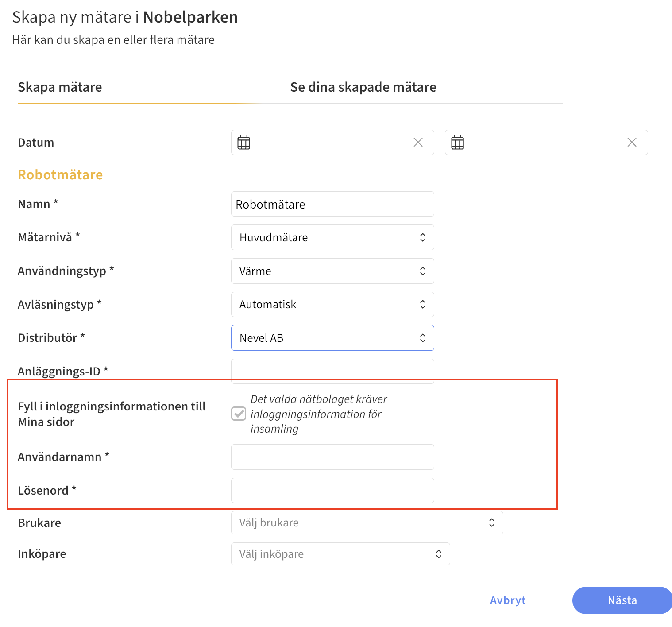The width and height of the screenshot is (672, 627).
Task: Switch to the Skapa mätare tab
Action: click(x=60, y=87)
